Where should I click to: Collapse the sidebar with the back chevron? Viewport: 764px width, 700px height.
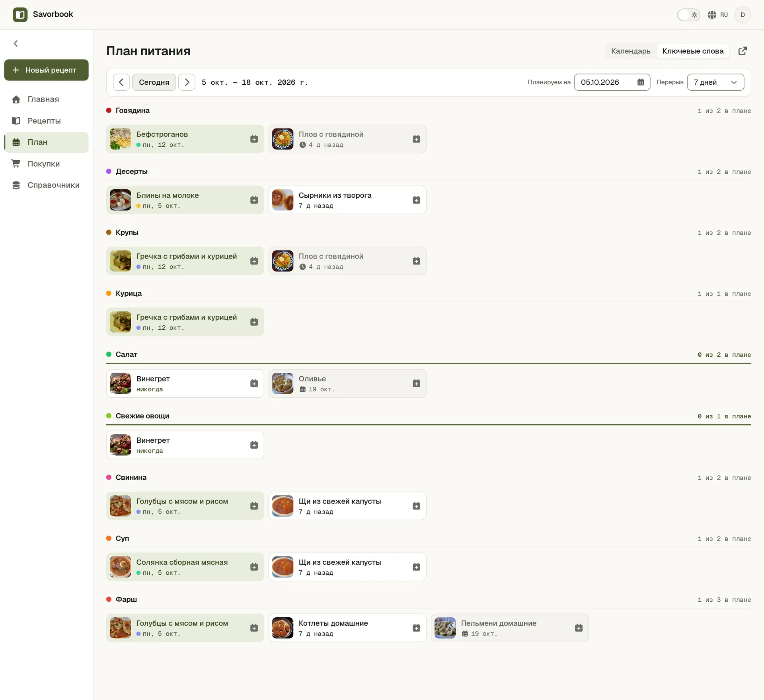16,43
